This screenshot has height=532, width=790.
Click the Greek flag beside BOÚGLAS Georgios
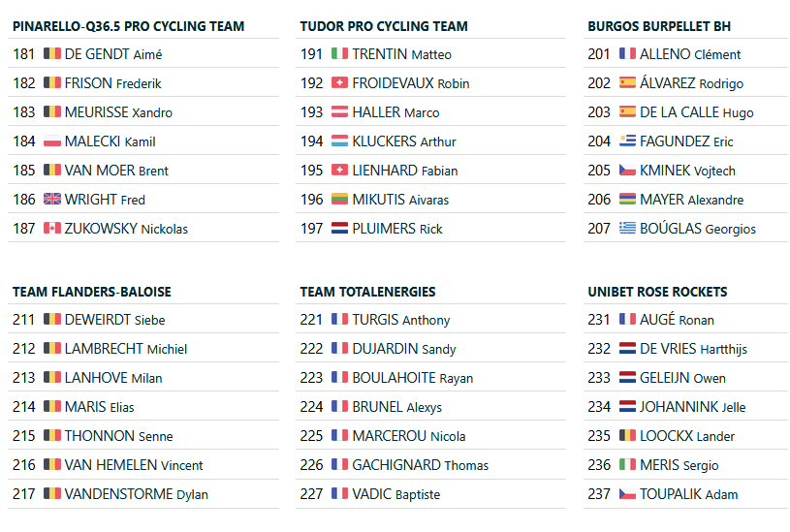click(627, 229)
